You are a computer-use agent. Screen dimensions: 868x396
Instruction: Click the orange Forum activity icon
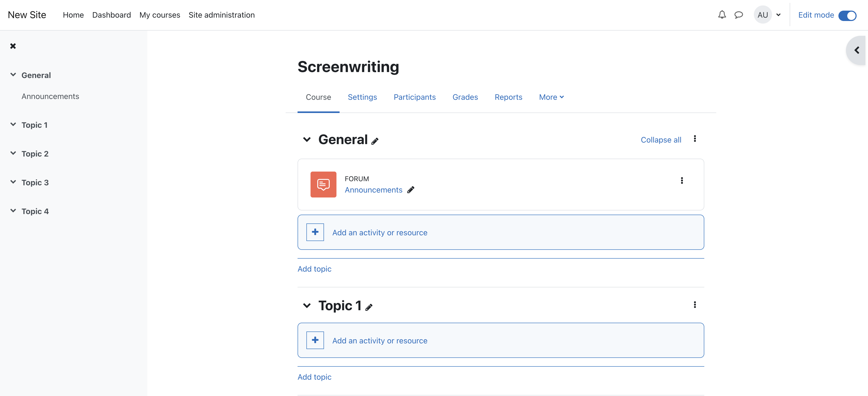click(323, 185)
